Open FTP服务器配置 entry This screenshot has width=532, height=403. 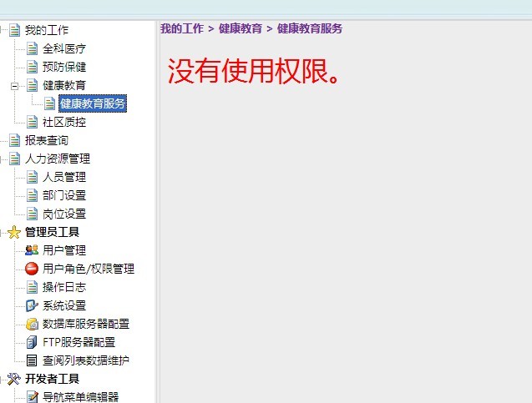coord(79,342)
